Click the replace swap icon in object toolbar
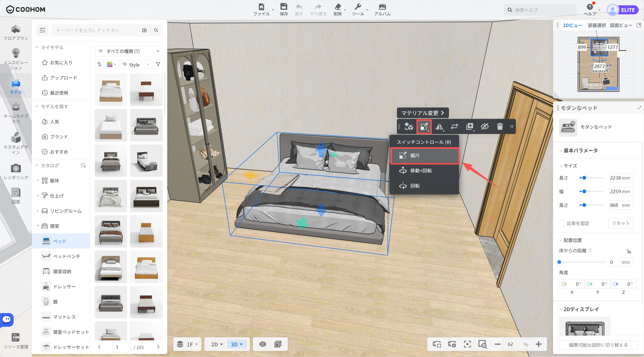This screenshot has height=357, width=644. [455, 126]
